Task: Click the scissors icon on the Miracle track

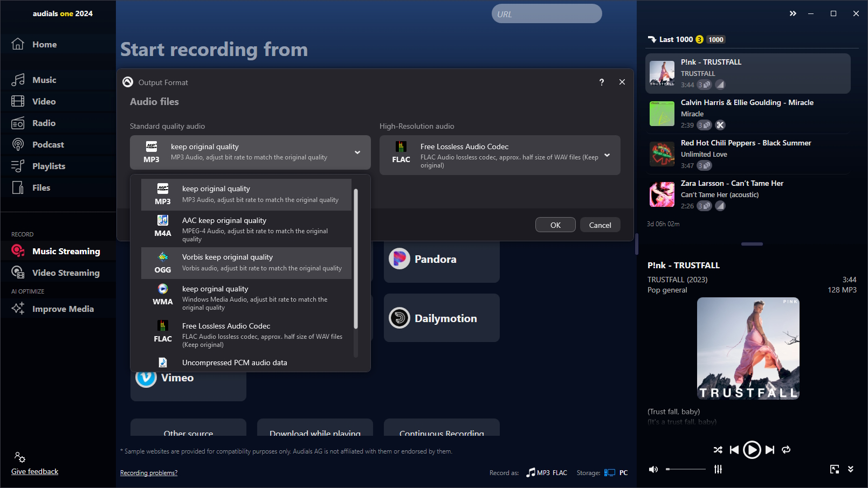Action: pyautogui.click(x=720, y=125)
